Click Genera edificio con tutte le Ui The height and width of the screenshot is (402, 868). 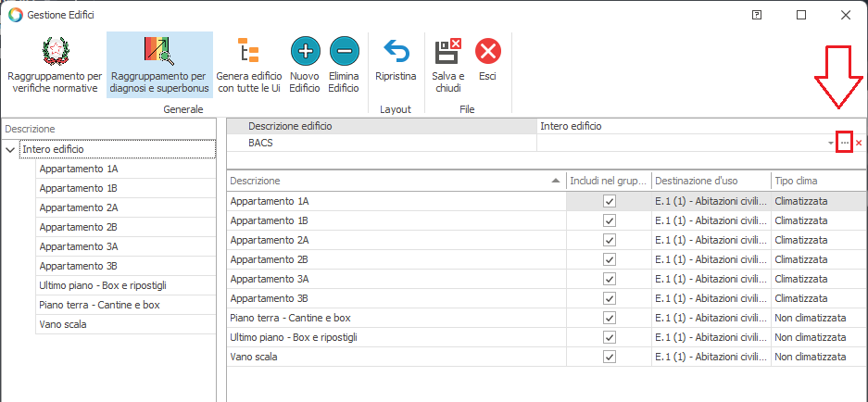(x=248, y=51)
